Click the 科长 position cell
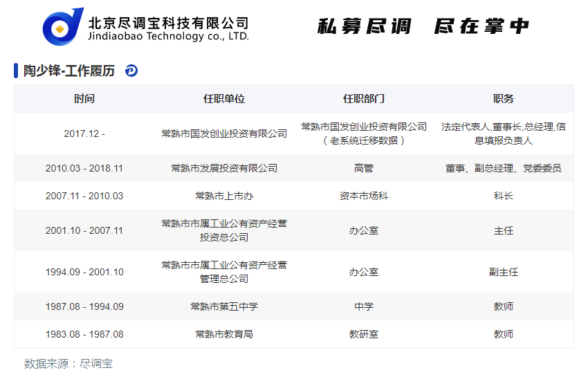Screen dimensions: 588x377 503,196
